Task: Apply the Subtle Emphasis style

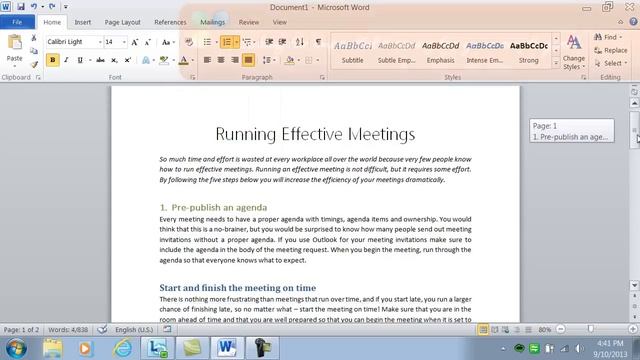Action: 396,51
